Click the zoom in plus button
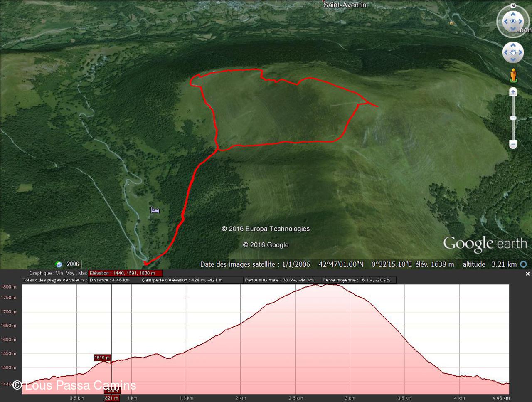The height and width of the screenshot is (402, 532). (x=513, y=92)
